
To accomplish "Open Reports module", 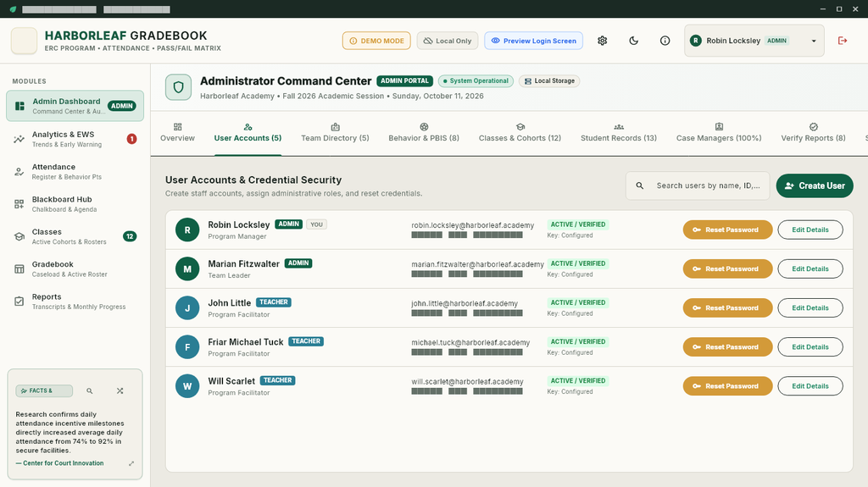I will [75, 302].
